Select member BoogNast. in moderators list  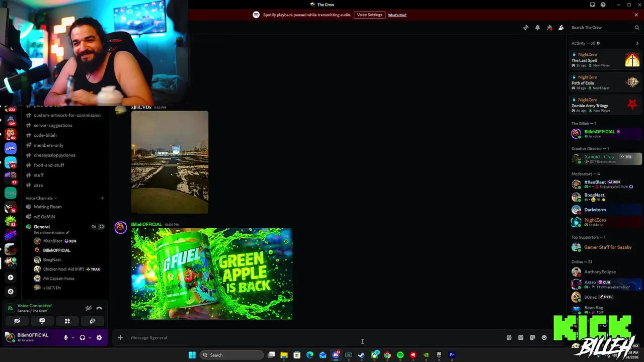point(606,197)
